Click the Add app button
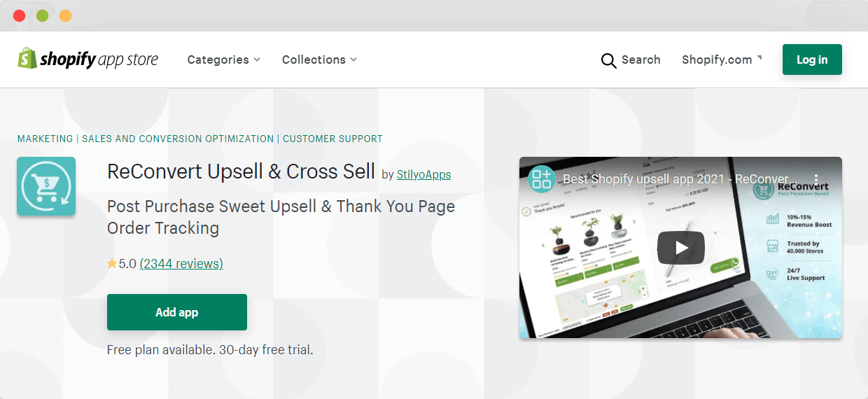This screenshot has width=868, height=399. pyautogui.click(x=177, y=312)
